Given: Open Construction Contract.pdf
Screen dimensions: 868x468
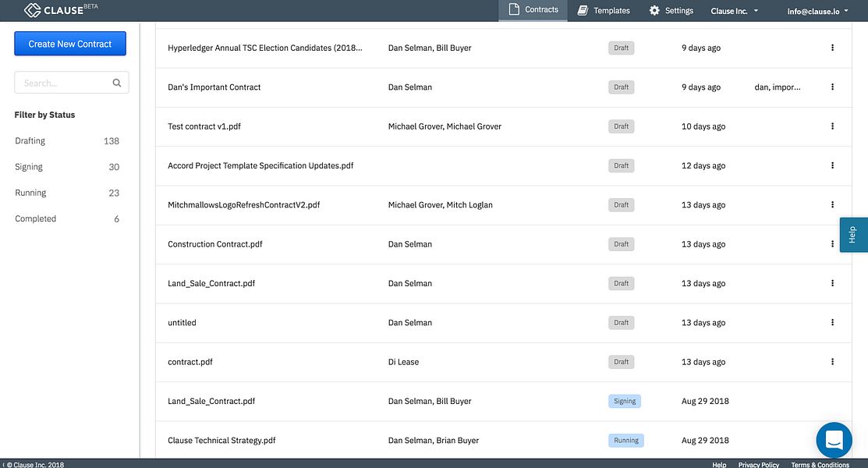Looking at the screenshot, I should click(x=214, y=244).
